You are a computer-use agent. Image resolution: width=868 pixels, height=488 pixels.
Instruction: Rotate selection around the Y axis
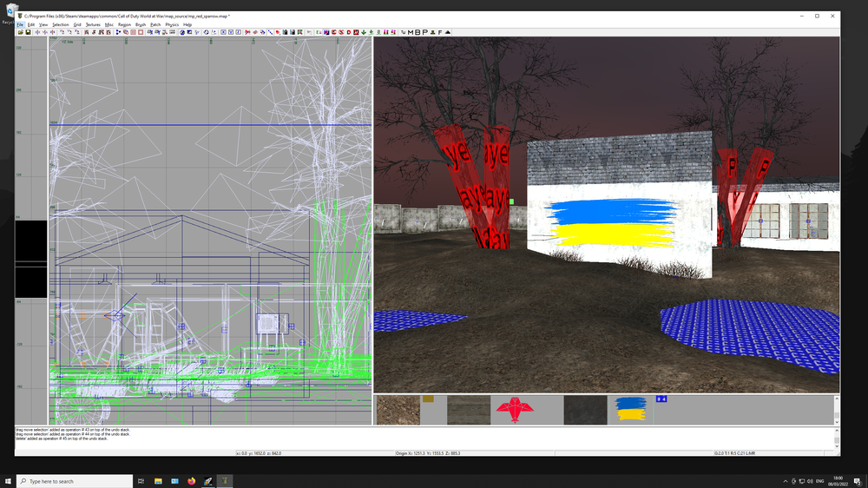(x=69, y=32)
